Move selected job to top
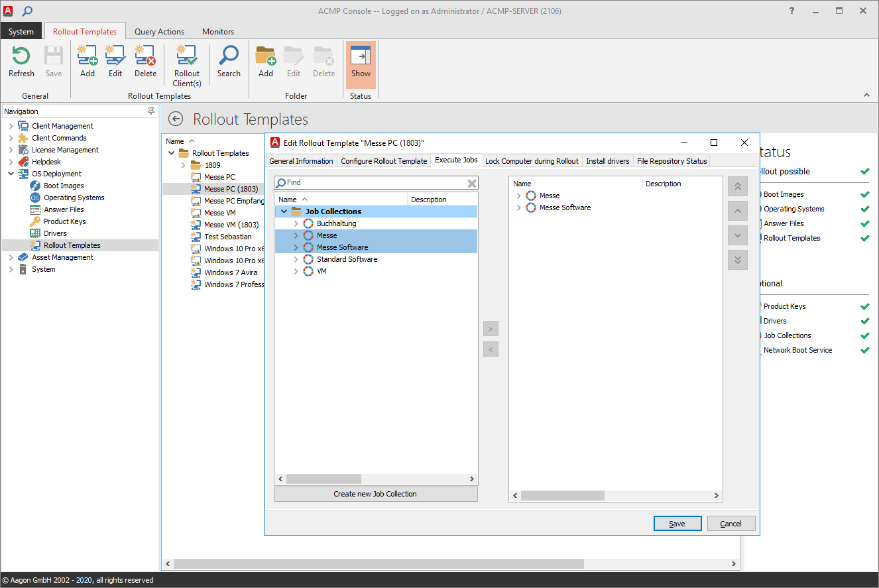This screenshot has height=588, width=879. click(x=738, y=186)
